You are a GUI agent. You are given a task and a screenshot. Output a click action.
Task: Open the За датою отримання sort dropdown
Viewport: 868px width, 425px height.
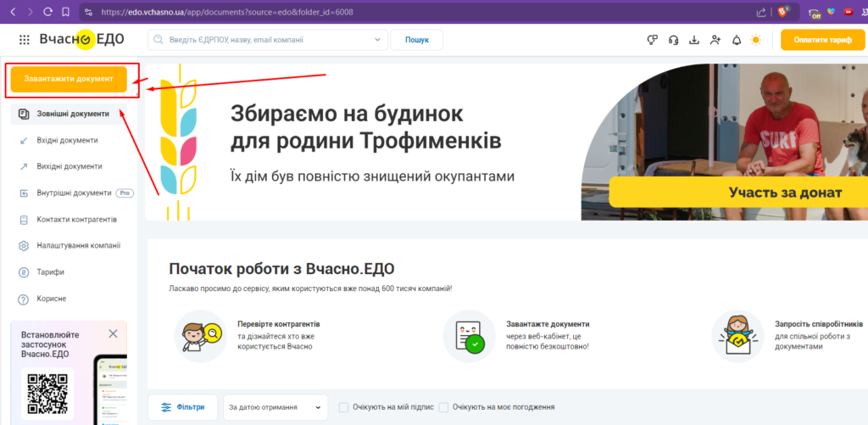coord(275,407)
